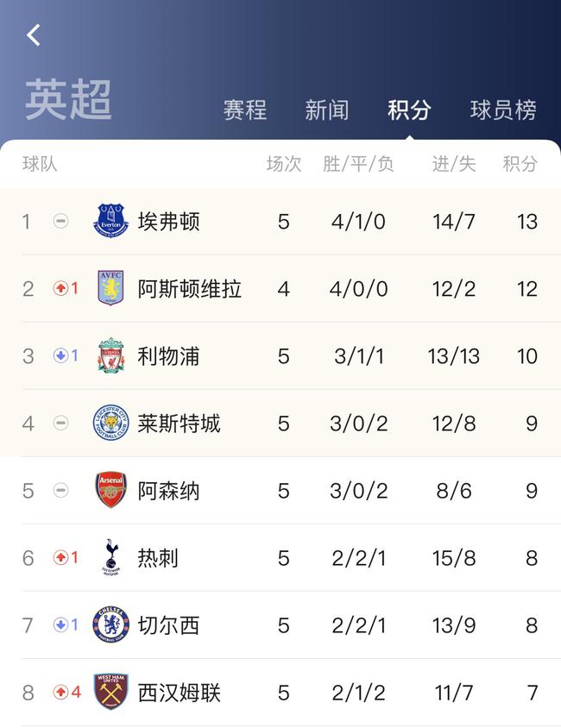Open team name 埃弗顿

tap(168, 222)
